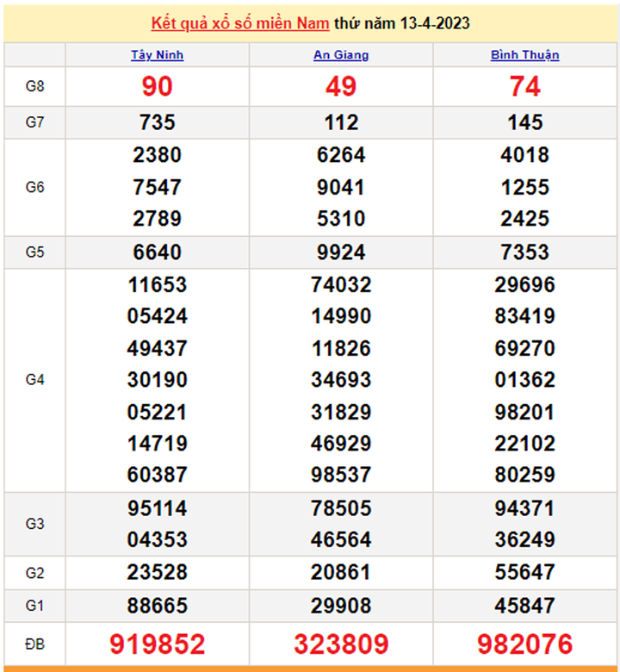620x672 pixels.
Task: Click the special prize number 919852
Action: [x=157, y=644]
